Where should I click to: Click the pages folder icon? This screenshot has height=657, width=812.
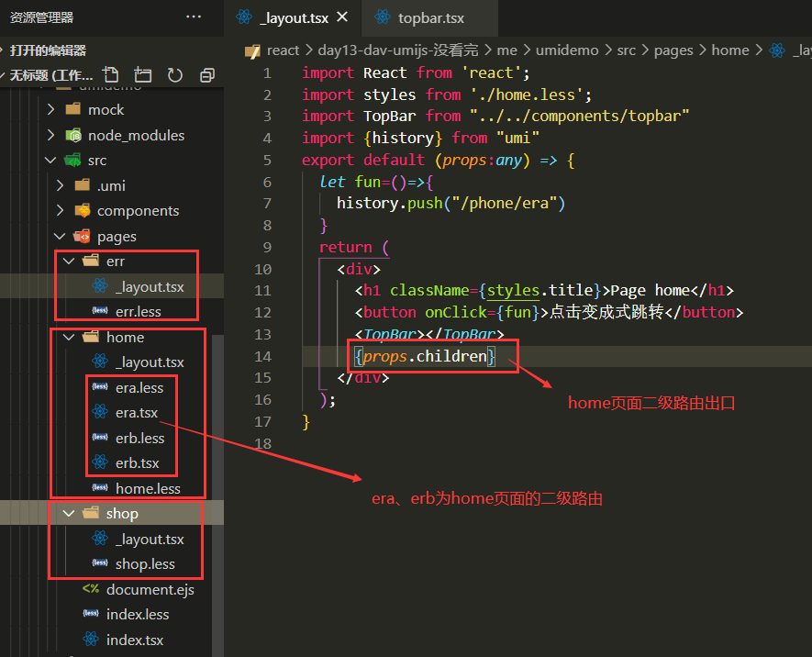point(82,236)
